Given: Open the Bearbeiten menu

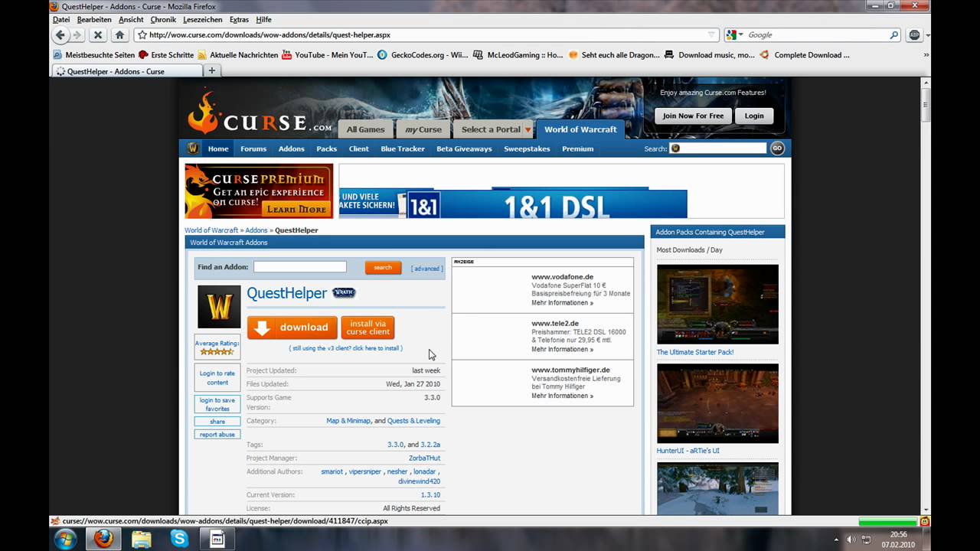Looking at the screenshot, I should (x=94, y=19).
